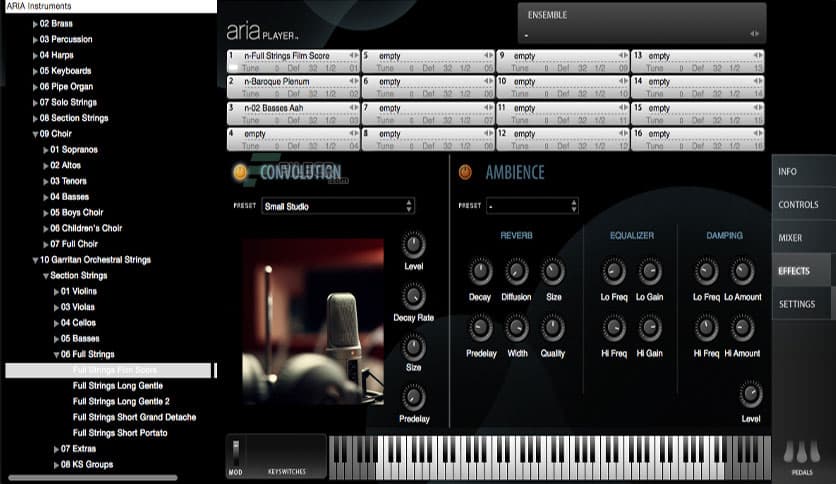Viewport: 836px width, 484px height.
Task: Switch to the CONTROLS tab
Action: pos(803,205)
